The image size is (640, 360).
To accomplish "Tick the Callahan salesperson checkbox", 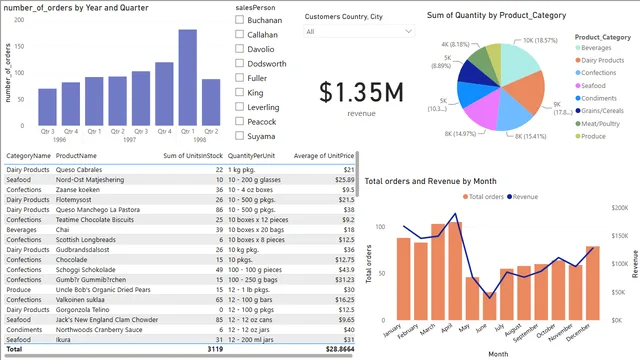I will [x=240, y=34].
